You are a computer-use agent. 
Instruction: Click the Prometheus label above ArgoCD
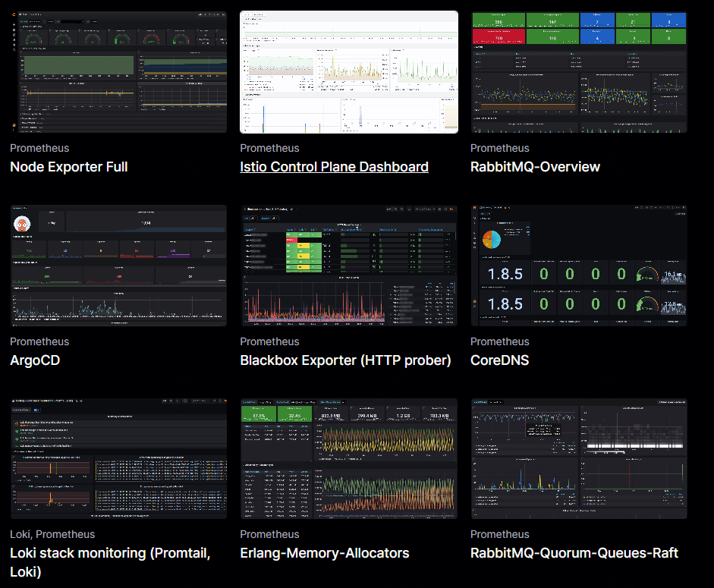coord(39,341)
